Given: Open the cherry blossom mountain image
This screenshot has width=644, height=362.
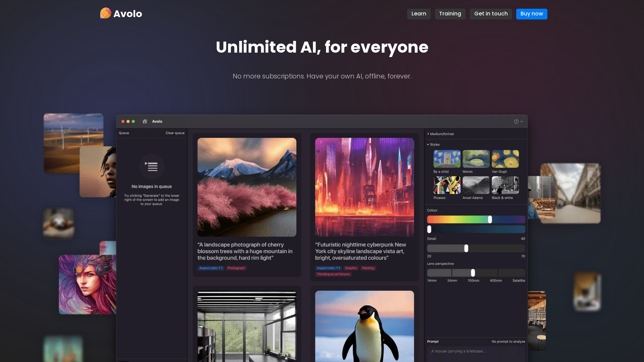Looking at the screenshot, I should click(x=247, y=187).
